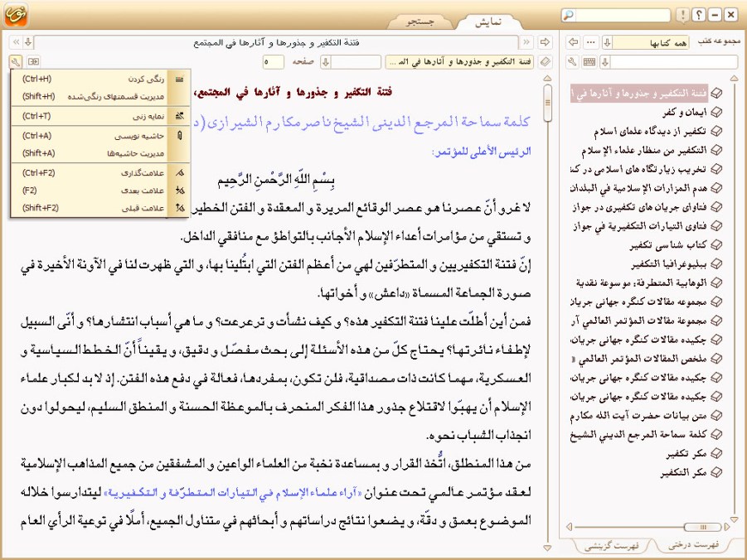Select حاشیه نویسی (Ctrl+A) menu item
This screenshot has height=560, width=747.
100,136
